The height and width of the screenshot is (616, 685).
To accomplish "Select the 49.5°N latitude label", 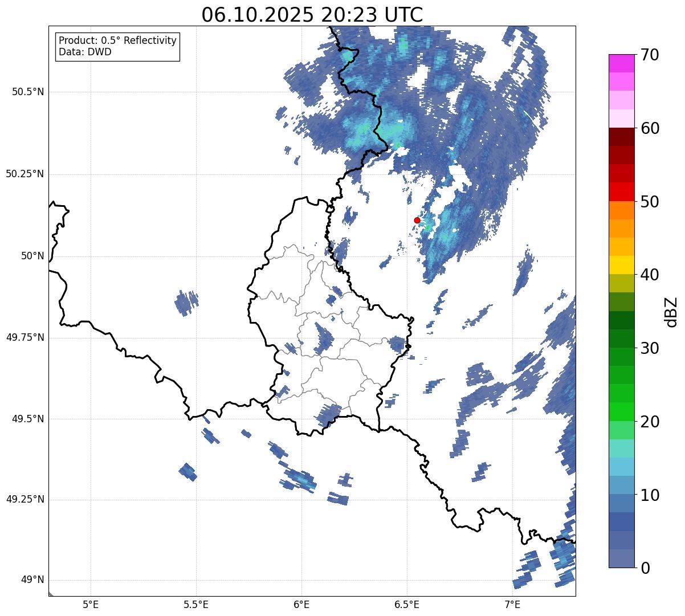I will pyautogui.click(x=27, y=419).
